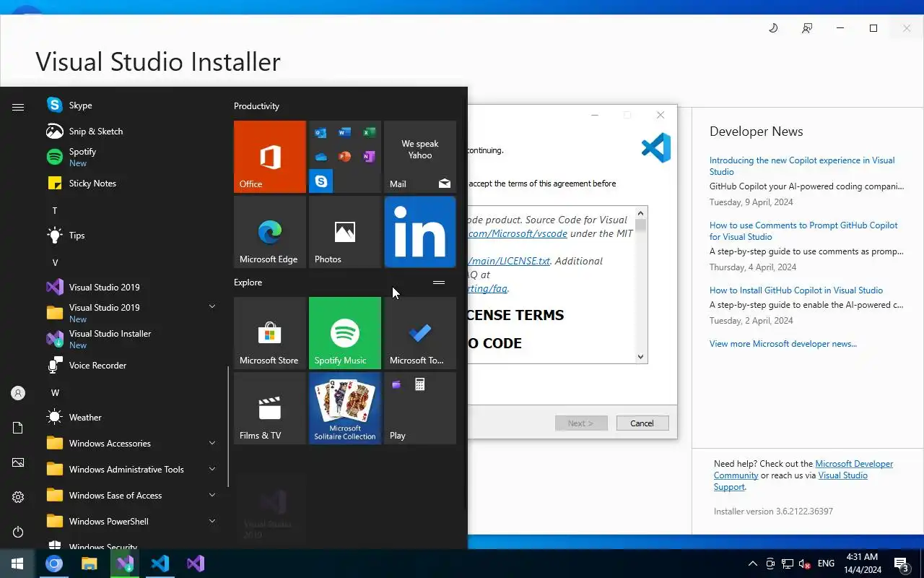The width and height of the screenshot is (924, 578).
Task: Open Voice Recorder from the app list
Action: tap(134, 366)
